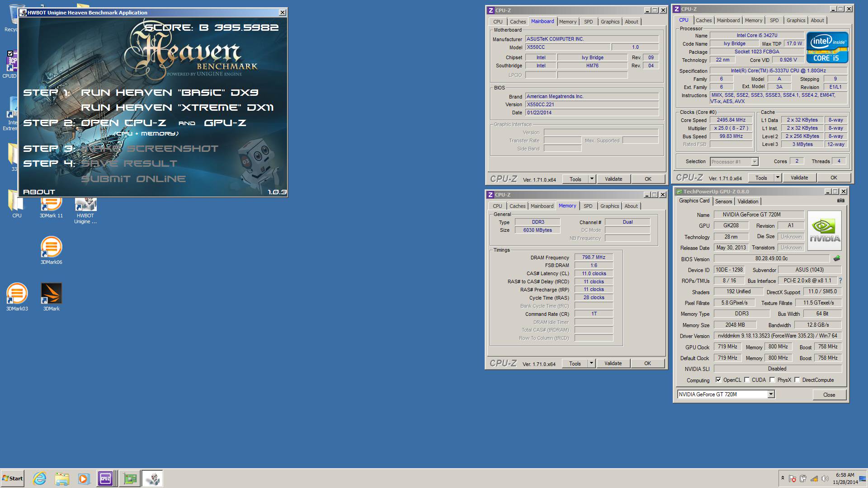Click SAVE RESULT in HWBOT Heaven
This screenshot has height=488, width=868.
(129, 164)
